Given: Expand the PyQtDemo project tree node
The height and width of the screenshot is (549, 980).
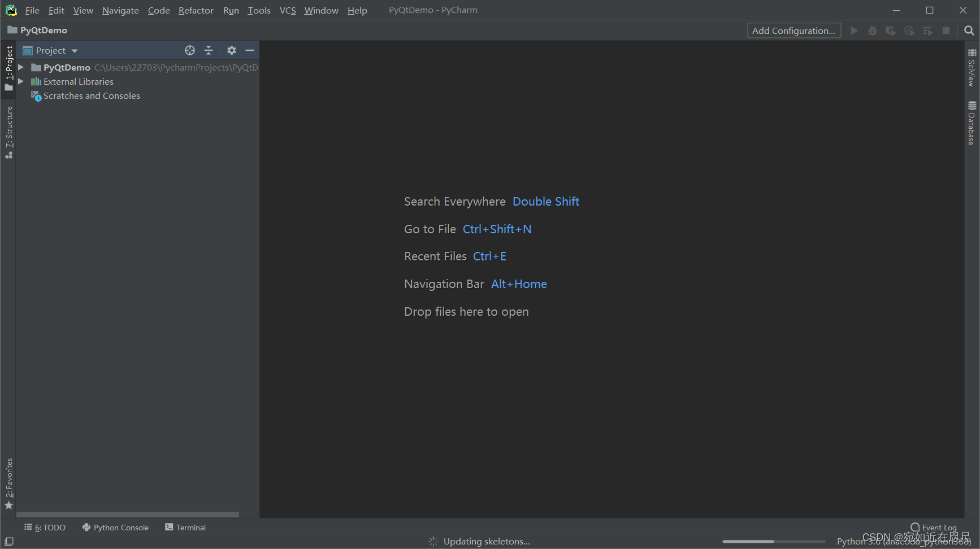Looking at the screenshot, I should coord(21,67).
